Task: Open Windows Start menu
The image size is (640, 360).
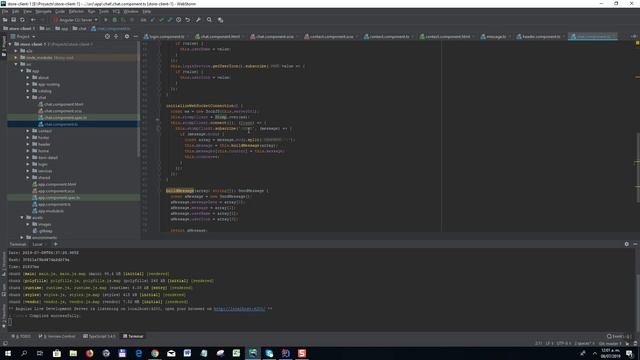Action: coord(8,353)
